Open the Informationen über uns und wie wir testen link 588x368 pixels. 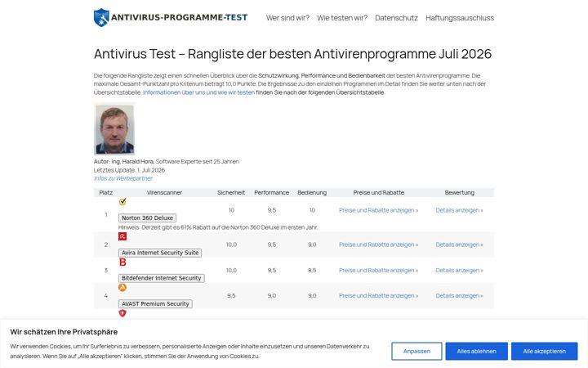tap(198, 92)
